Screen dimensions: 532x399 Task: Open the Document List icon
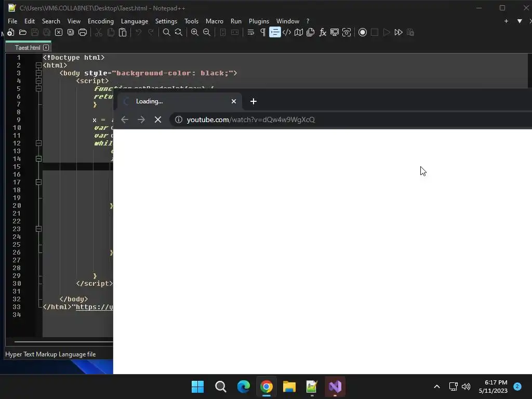coord(311,32)
